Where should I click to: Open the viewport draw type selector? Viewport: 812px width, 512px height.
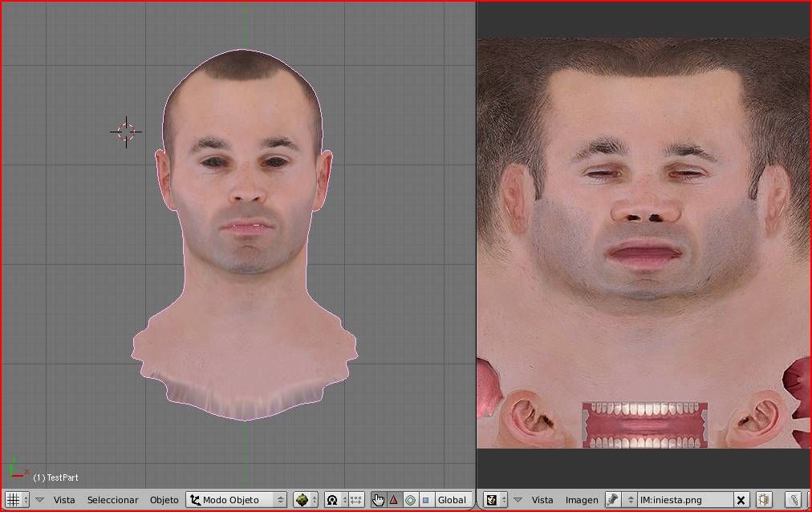click(305, 500)
